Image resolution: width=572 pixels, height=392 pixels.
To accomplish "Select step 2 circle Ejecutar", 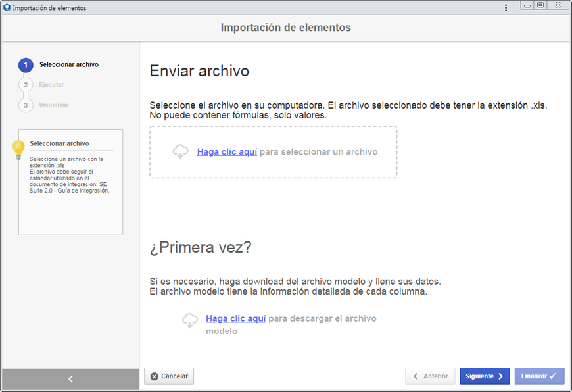I will pos(26,85).
